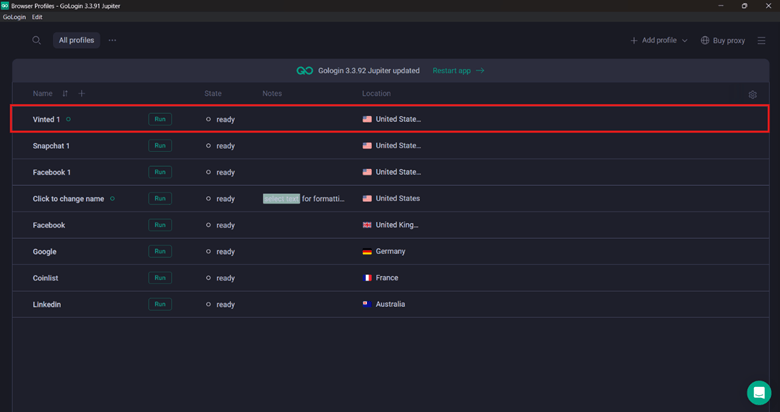Screen dimensions: 780x412
Task: Run the Coinlist profile
Action: coord(160,278)
